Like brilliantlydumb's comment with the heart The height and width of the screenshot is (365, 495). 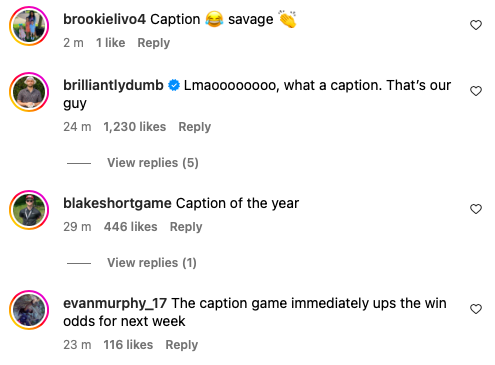click(476, 91)
